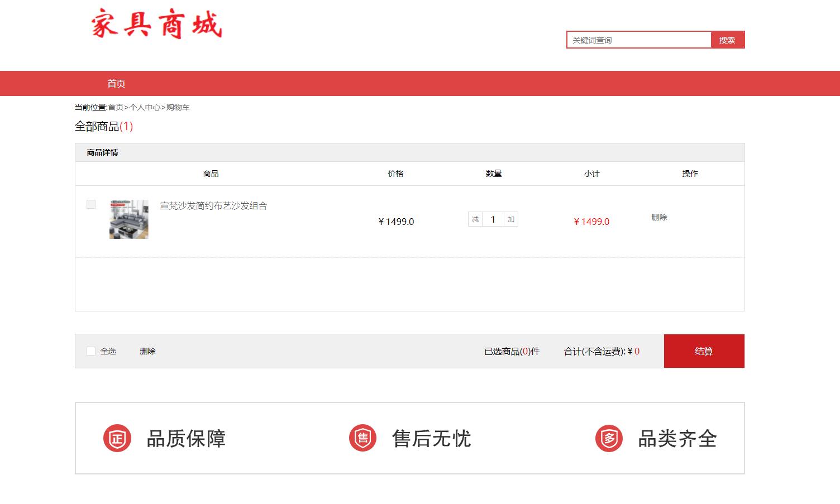Open the sofa product image thumbnail

point(129,219)
